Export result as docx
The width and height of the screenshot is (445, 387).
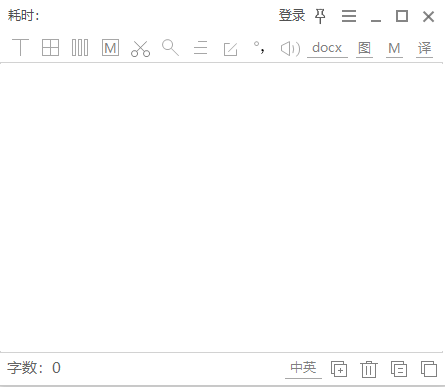pyautogui.click(x=327, y=48)
